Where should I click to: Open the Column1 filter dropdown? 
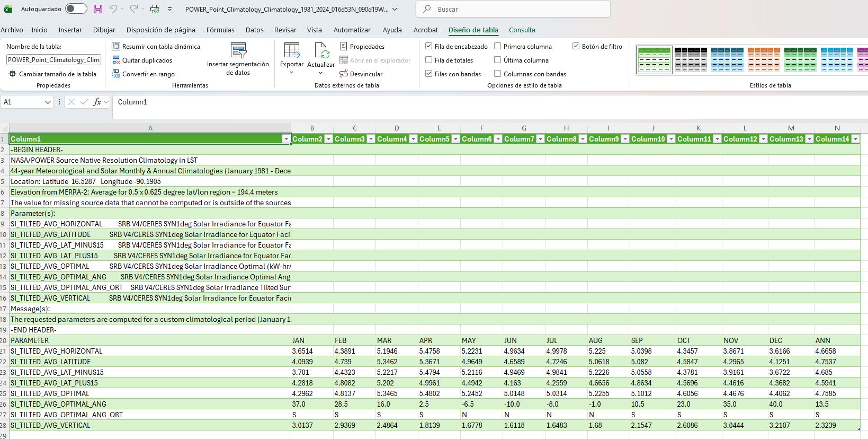(286, 139)
